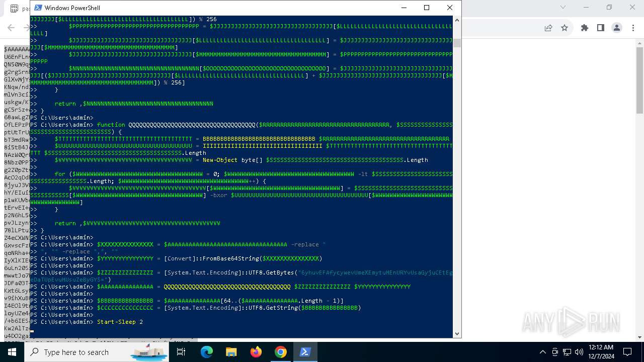Click Chrome page scrollbar thumb
644x362 pixels.
pyautogui.click(x=640, y=80)
